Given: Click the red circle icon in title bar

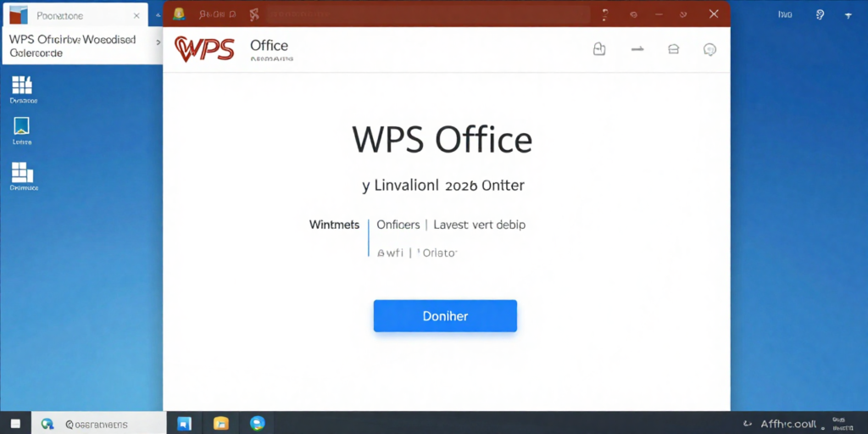Looking at the screenshot, I should [634, 15].
